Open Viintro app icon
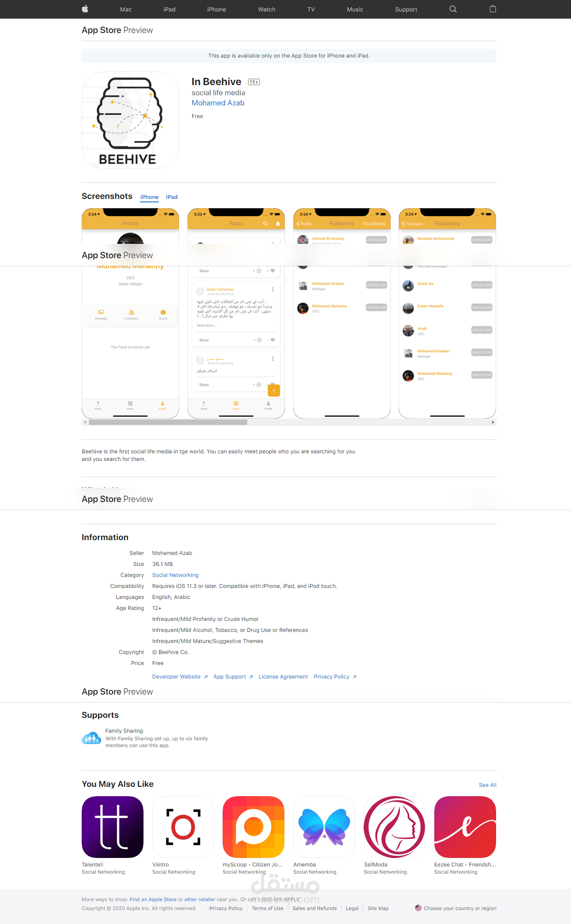 pyautogui.click(x=183, y=827)
